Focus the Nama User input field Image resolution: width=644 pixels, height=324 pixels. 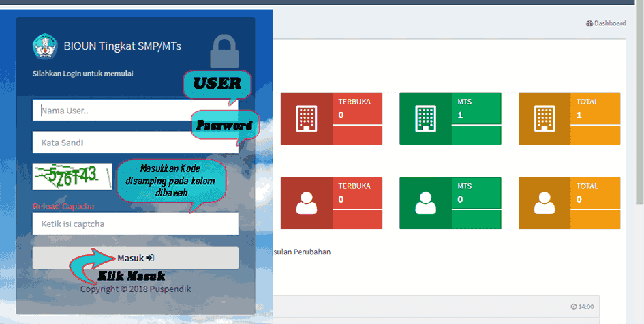coord(136,111)
